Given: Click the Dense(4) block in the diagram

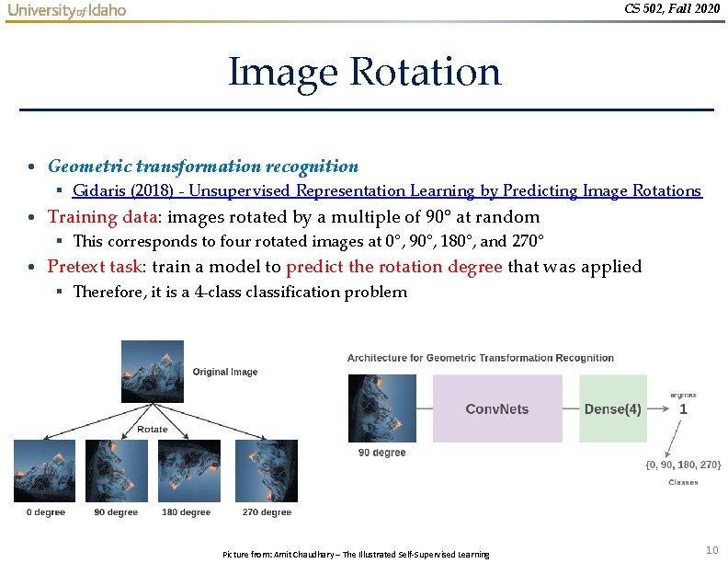Looking at the screenshot, I should pos(613,408).
